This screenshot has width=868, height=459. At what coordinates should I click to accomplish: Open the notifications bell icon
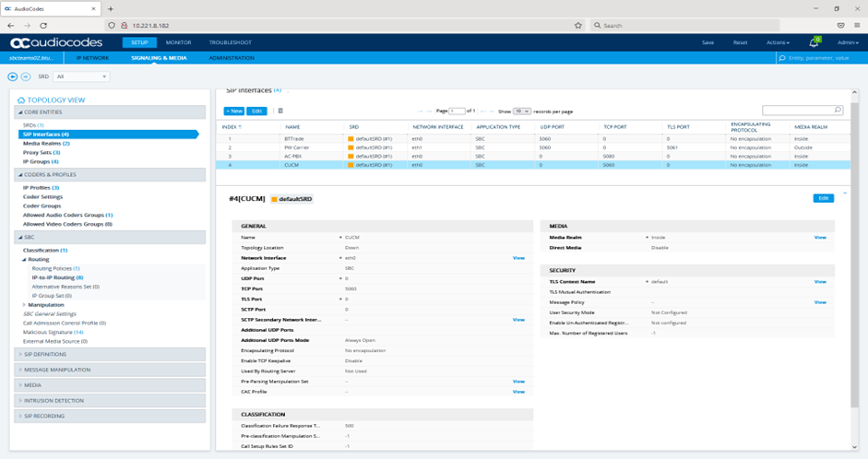click(814, 42)
